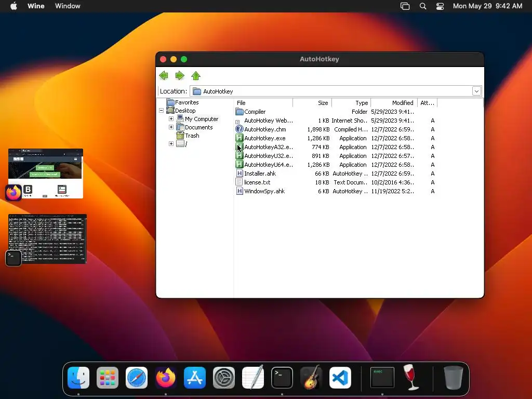Click the Stage Manager menu bar icon
This screenshot has width=532, height=399.
(x=405, y=6)
